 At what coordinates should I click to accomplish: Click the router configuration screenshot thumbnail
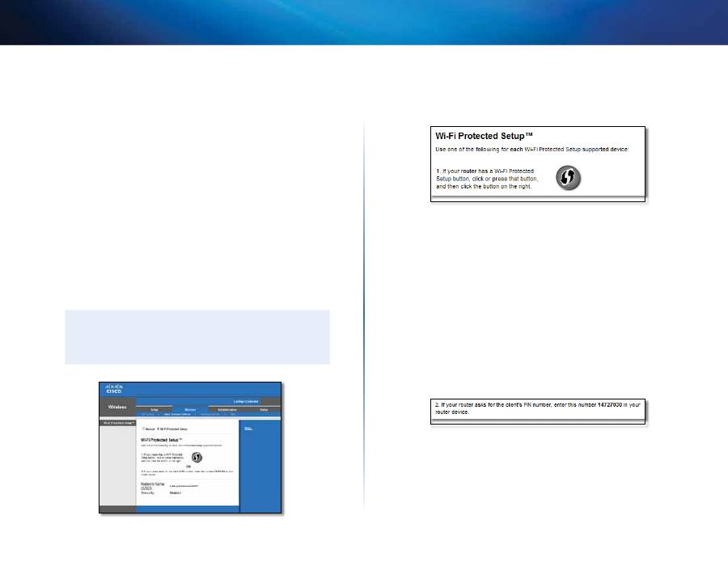pos(191,446)
